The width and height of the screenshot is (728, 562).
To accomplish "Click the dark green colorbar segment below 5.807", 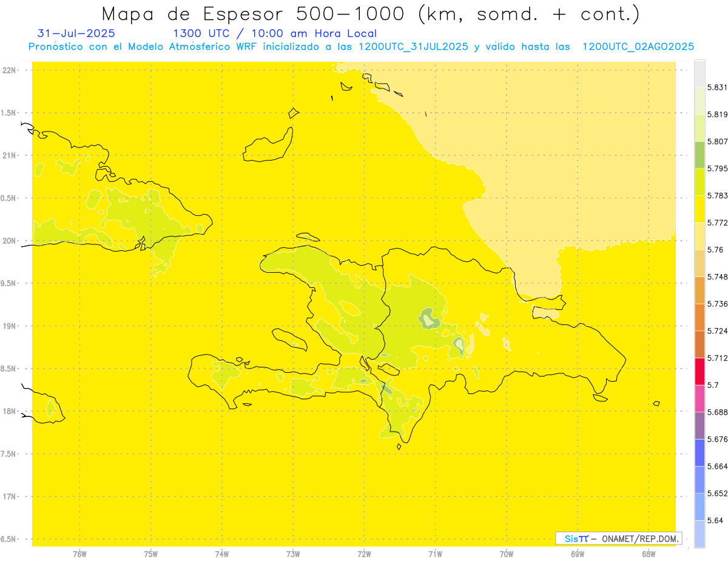I will (x=699, y=155).
